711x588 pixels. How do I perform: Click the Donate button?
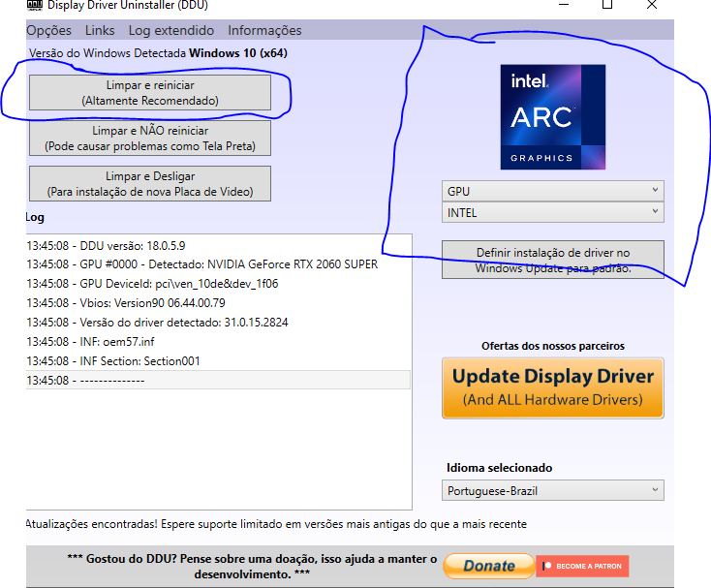tap(489, 566)
